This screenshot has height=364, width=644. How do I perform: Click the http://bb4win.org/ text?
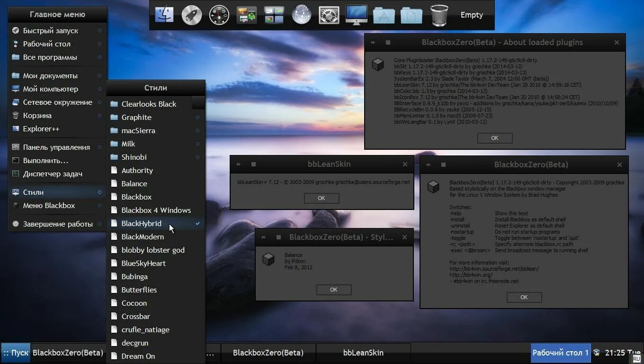click(471, 275)
